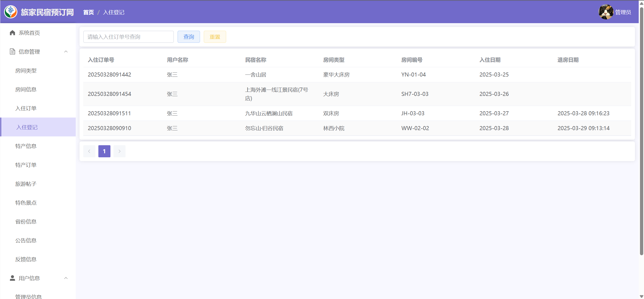This screenshot has width=644, height=299.
Task: Click the admin avatar picture
Action: (x=606, y=12)
